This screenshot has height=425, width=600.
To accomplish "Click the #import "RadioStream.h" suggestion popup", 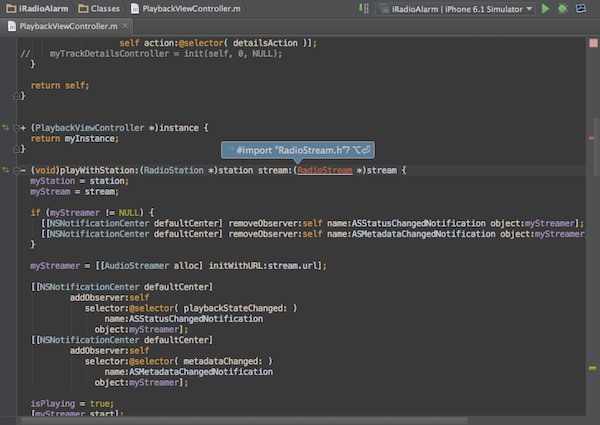I will pos(300,150).
